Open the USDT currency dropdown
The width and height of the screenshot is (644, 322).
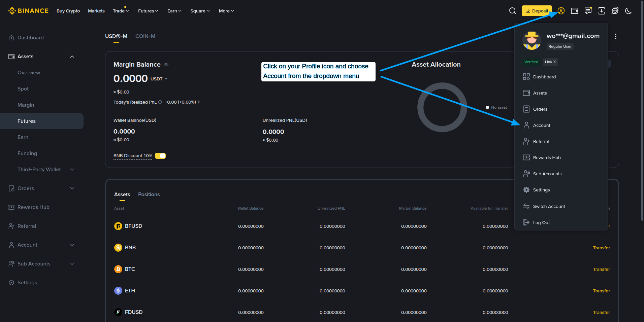click(159, 79)
